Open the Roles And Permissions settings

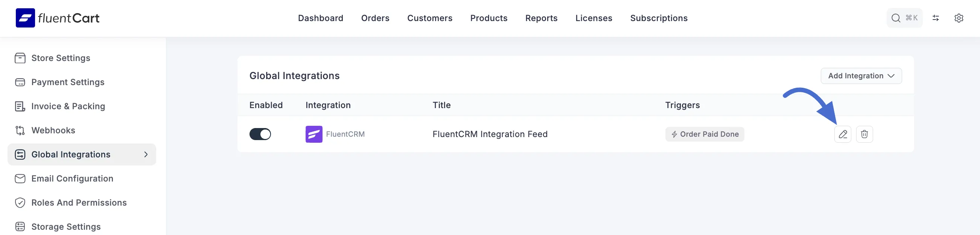point(79,203)
